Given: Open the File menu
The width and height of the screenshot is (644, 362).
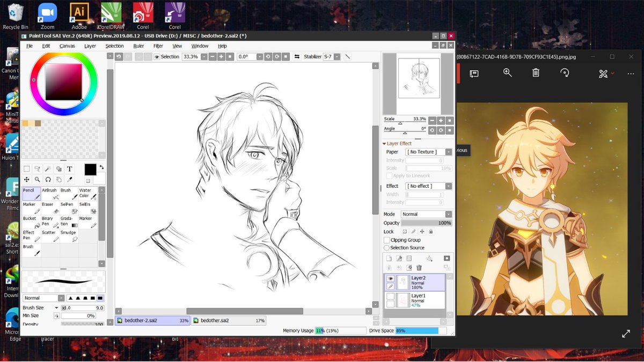Looking at the screenshot, I should click(x=30, y=46).
